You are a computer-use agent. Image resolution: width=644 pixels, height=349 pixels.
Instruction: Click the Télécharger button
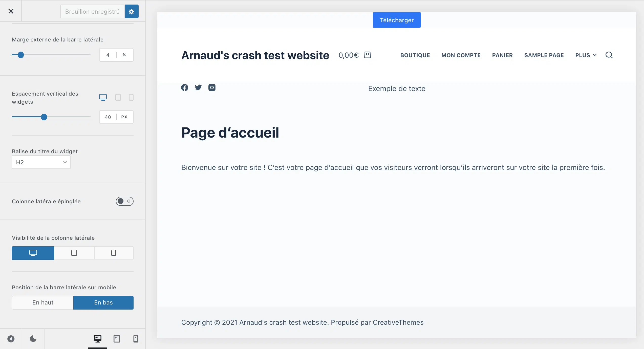point(397,20)
